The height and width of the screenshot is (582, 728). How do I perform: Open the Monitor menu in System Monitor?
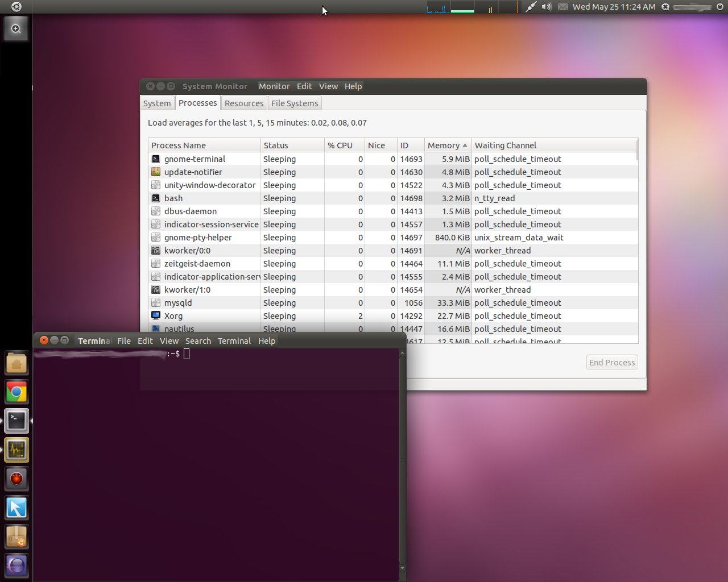pos(274,86)
